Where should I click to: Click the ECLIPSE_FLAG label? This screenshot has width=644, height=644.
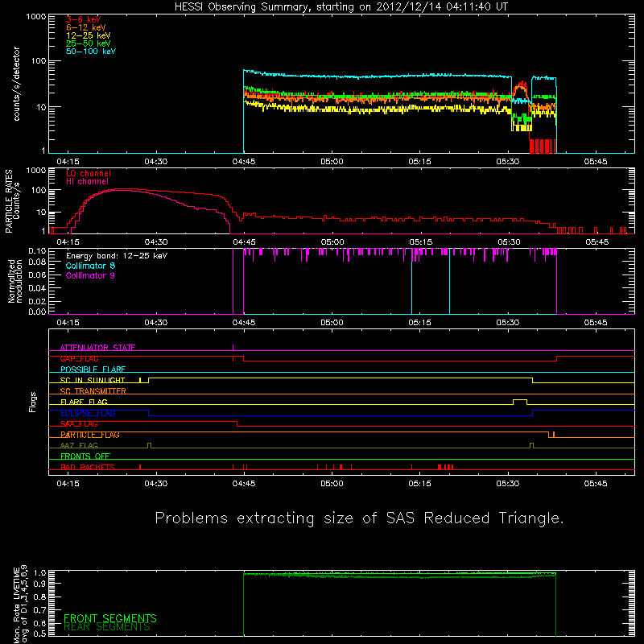[x=88, y=413]
